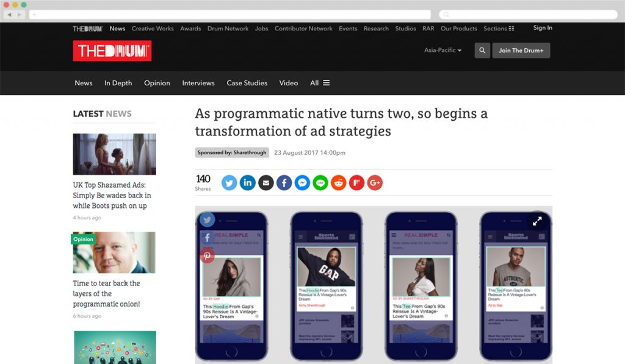
Task: Post the article to Reddit
Action: pyautogui.click(x=338, y=182)
